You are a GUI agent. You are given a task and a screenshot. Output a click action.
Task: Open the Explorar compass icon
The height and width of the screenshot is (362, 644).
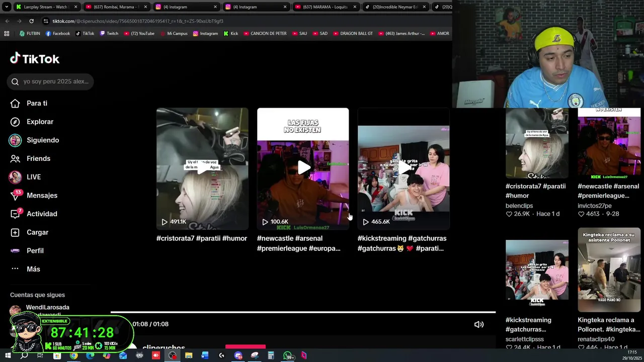15,122
